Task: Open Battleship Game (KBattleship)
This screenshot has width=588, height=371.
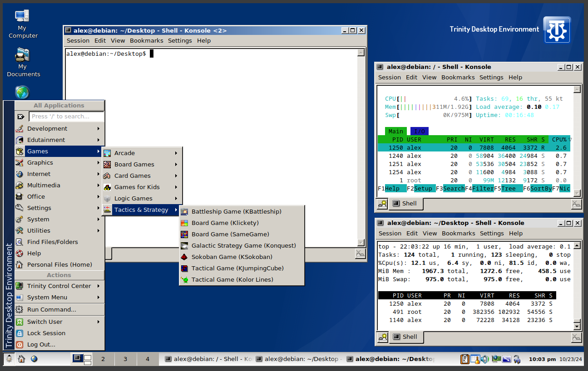Action: click(236, 211)
